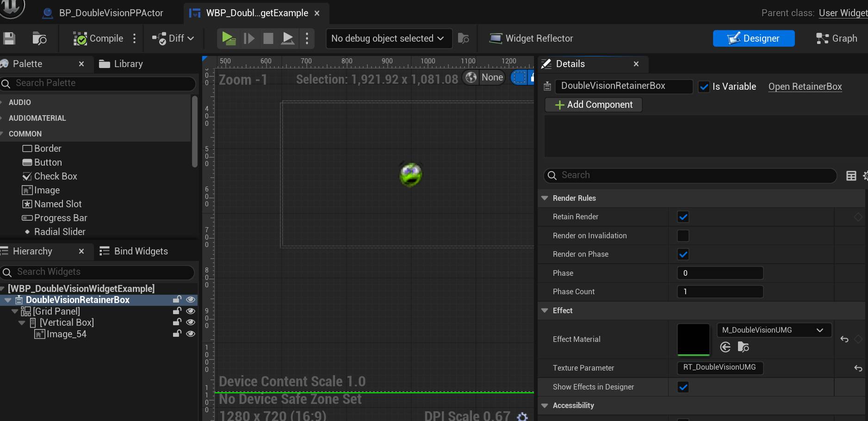
Task: Click the Effect Material black thumbnail
Action: 693,339
